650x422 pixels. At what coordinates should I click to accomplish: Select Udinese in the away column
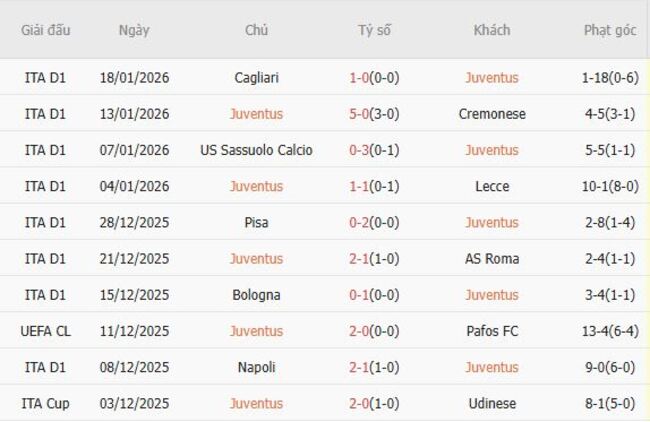491,403
